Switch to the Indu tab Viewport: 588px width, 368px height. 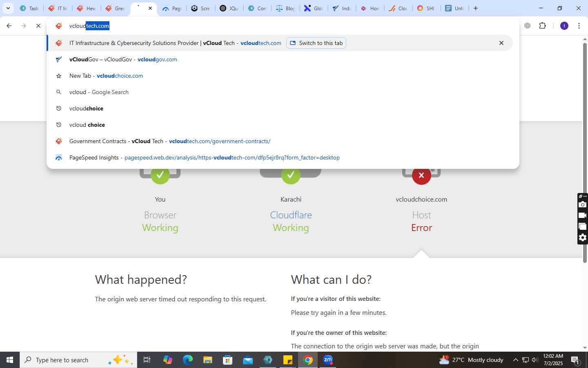342,8
